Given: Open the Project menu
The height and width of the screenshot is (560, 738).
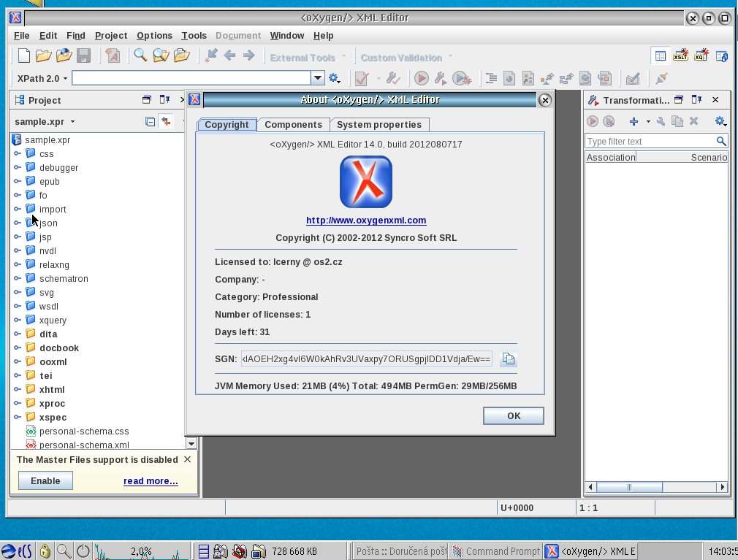Looking at the screenshot, I should [x=111, y=36].
